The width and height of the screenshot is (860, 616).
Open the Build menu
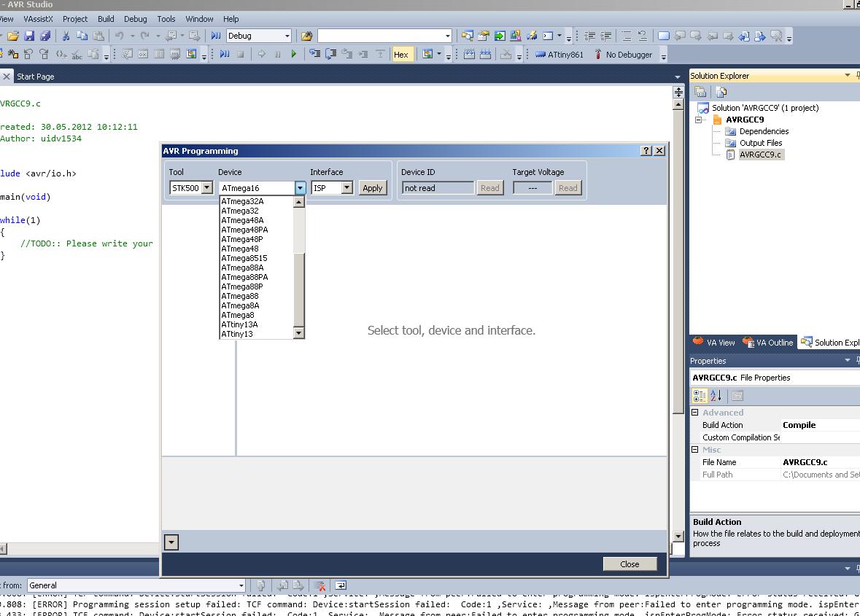coord(106,19)
